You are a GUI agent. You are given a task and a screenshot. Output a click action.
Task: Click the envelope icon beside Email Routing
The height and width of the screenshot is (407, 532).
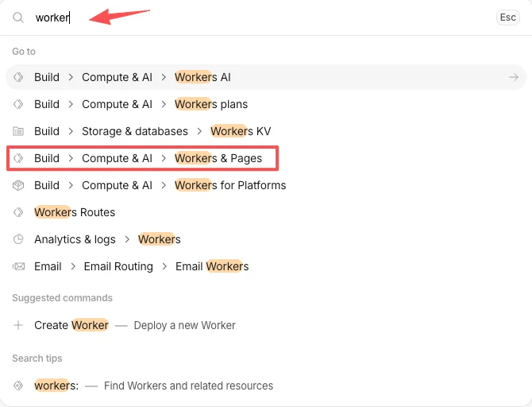[18, 266]
